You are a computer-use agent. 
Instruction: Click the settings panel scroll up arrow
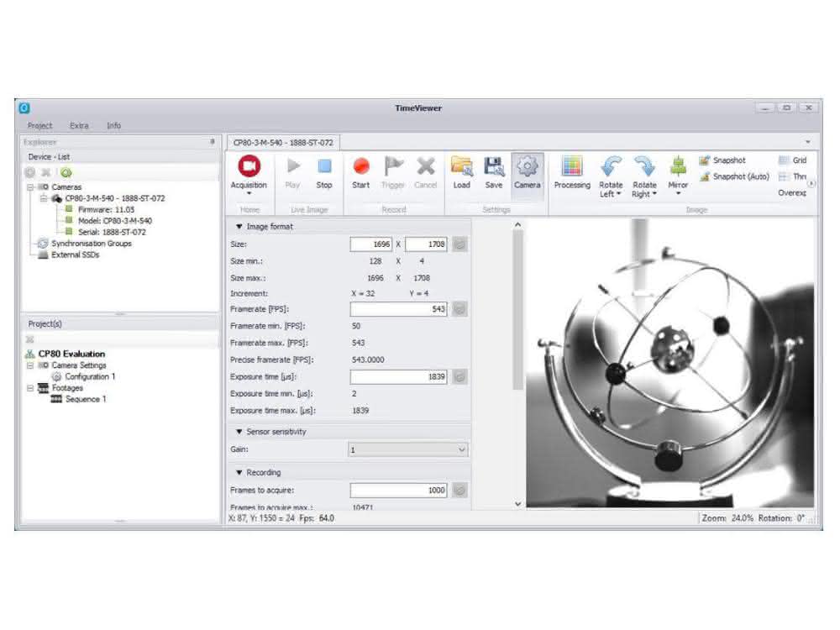pos(517,224)
